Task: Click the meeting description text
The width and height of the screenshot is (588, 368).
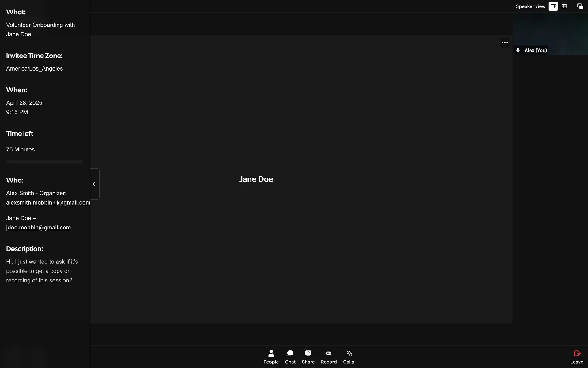Action: coord(42,271)
